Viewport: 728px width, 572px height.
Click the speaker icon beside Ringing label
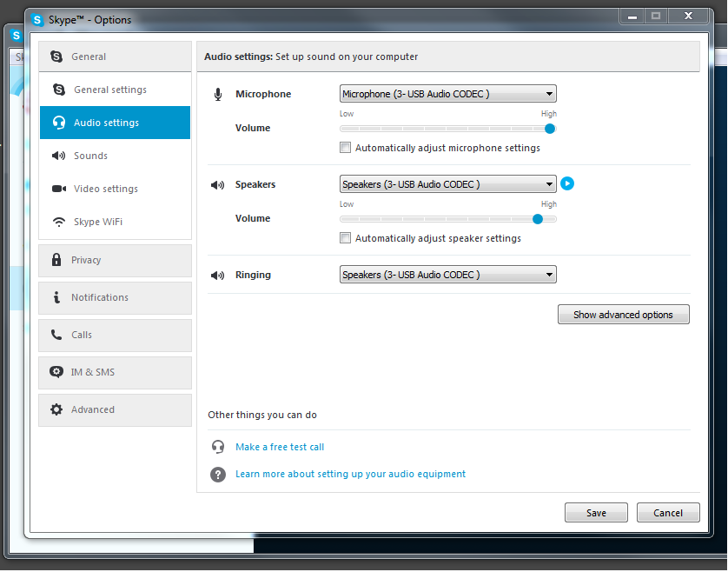point(217,276)
